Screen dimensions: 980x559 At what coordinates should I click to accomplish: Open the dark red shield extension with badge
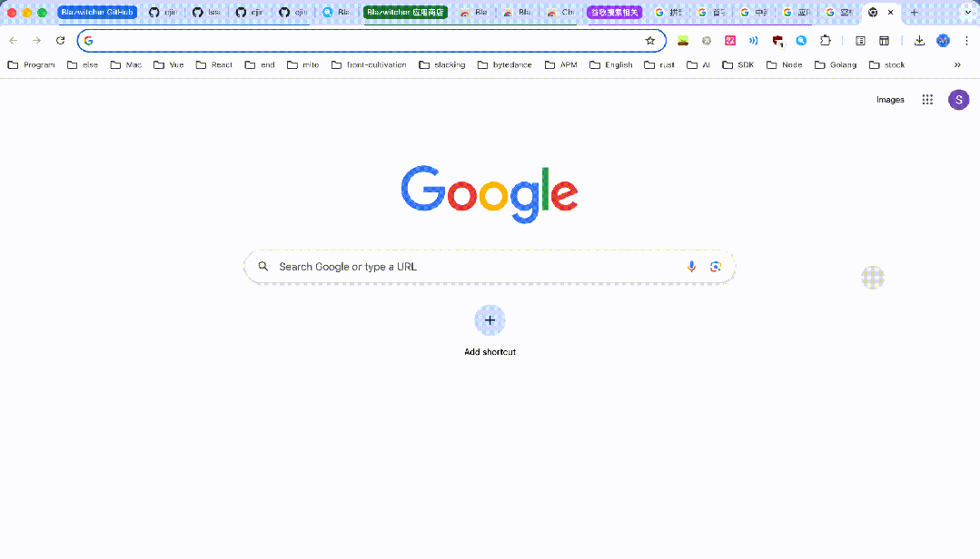coord(777,41)
